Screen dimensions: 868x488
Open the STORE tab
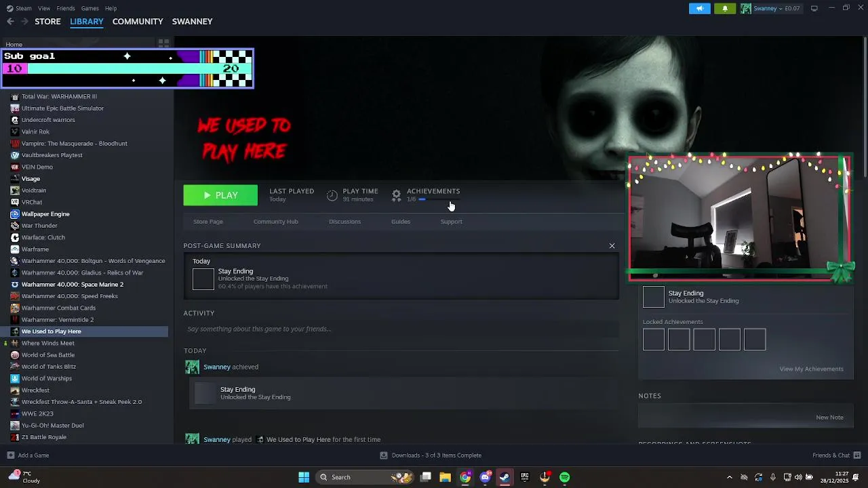pos(47,22)
